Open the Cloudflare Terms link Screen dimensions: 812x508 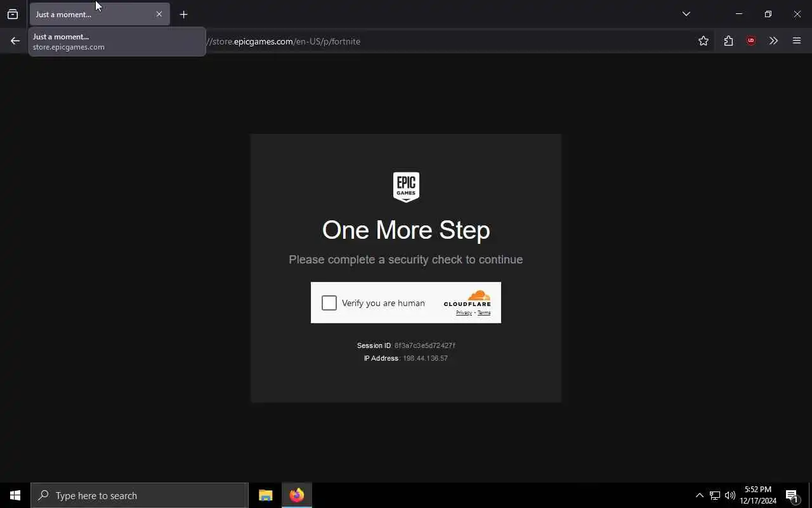click(x=484, y=312)
